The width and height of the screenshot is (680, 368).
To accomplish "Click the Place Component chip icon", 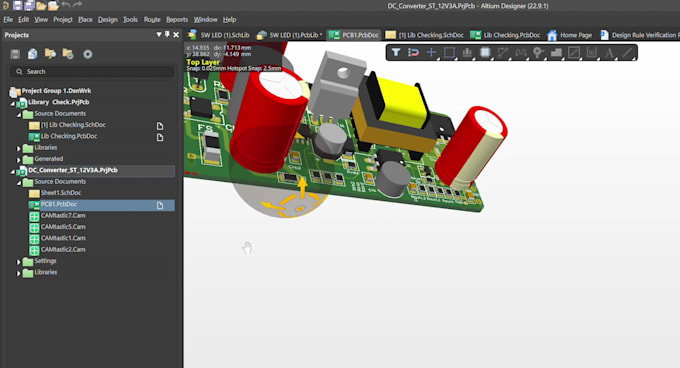I will click(485, 52).
